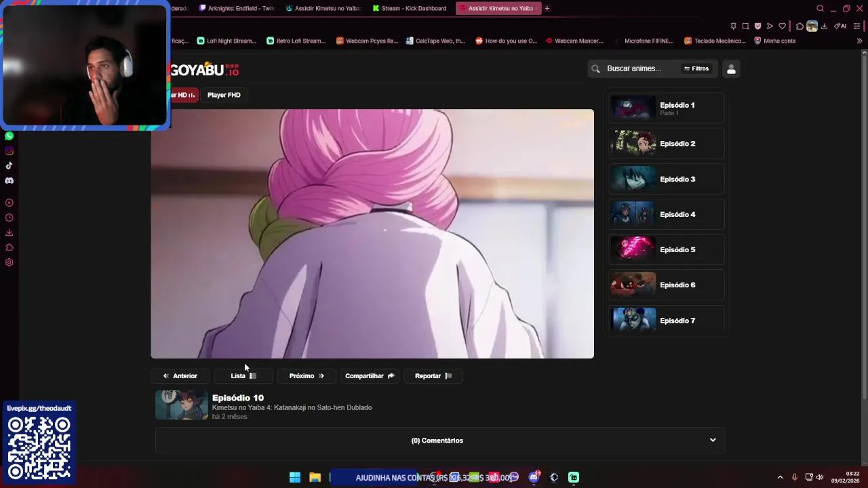Click the microphone tray icon
The image size is (868, 488).
click(795, 477)
